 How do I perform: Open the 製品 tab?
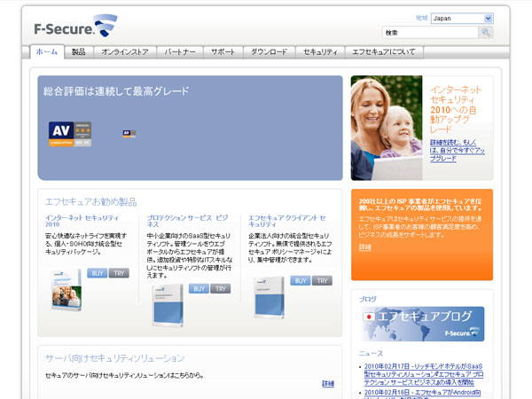pos(79,52)
